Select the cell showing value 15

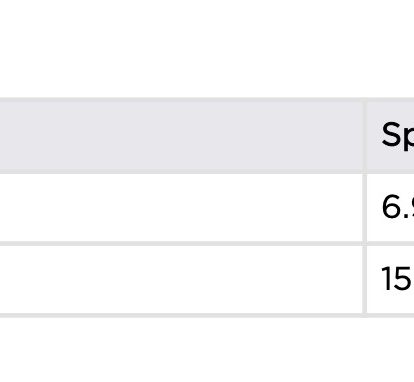(390, 279)
